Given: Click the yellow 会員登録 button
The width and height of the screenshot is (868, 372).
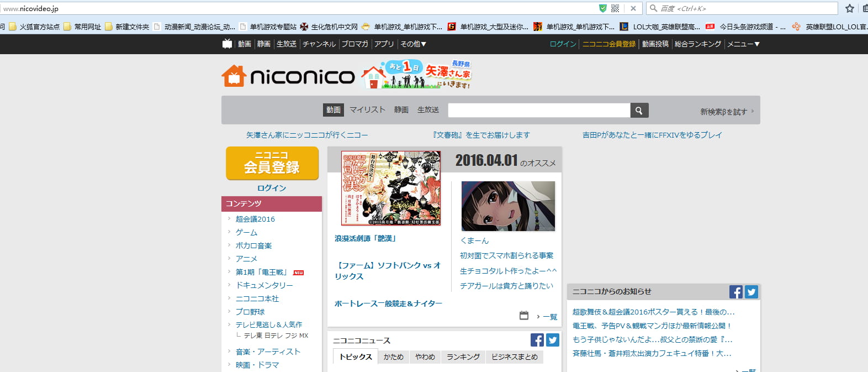Looking at the screenshot, I should (272, 163).
